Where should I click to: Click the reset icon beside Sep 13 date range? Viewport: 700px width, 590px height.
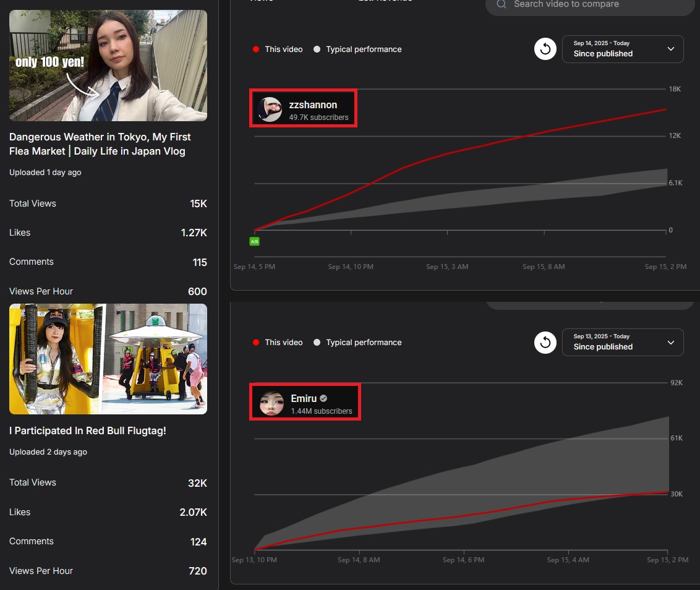point(545,342)
